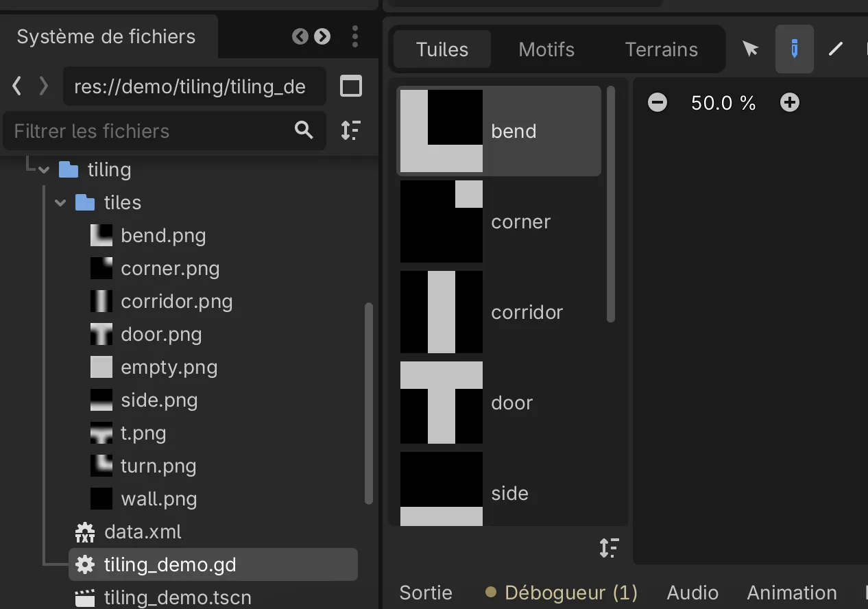
Task: Collapse the tiles folder
Action: click(x=61, y=202)
